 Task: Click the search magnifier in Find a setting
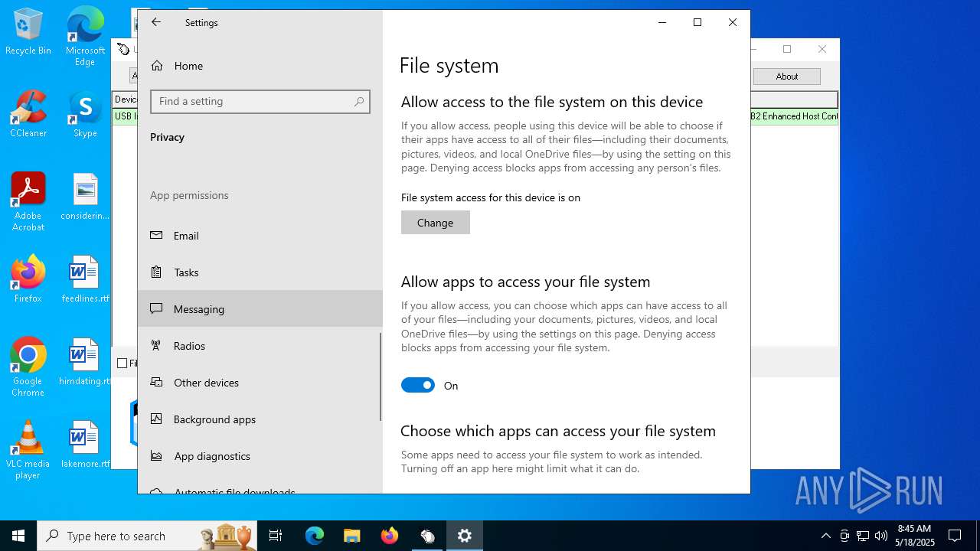click(x=359, y=102)
